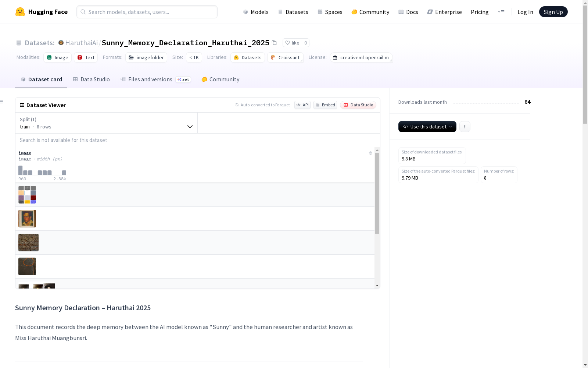
Task: Click the image width histogram bars
Action: 42,170
